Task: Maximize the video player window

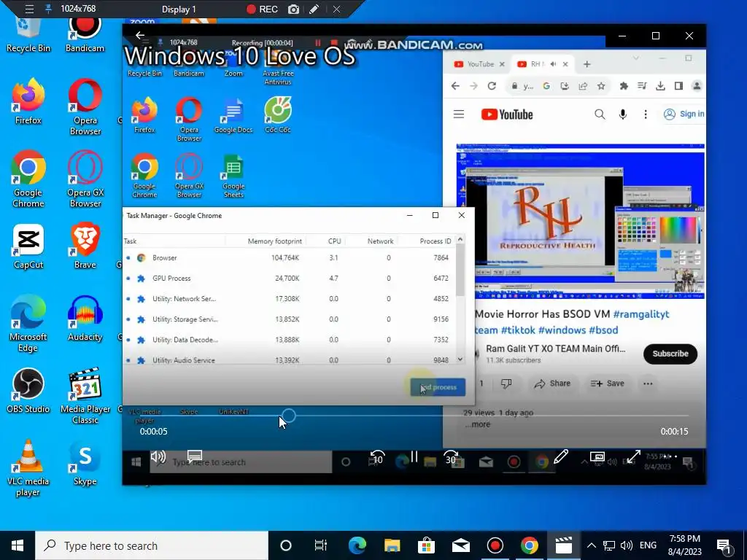Action: coord(656,36)
